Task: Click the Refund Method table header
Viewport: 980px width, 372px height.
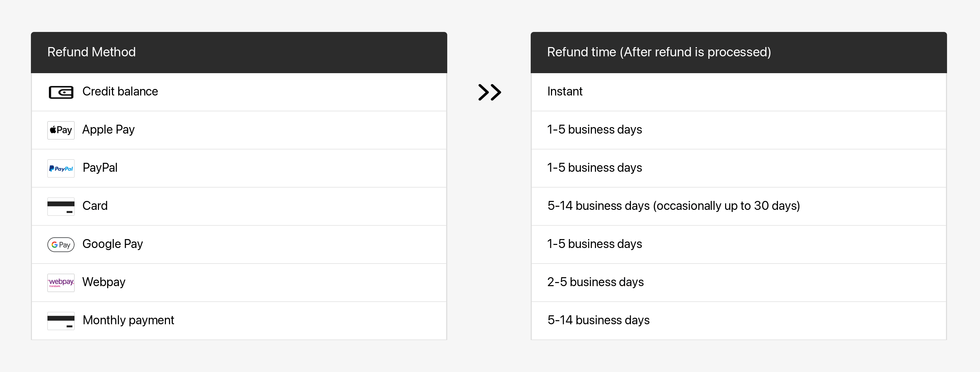Action: click(x=239, y=53)
